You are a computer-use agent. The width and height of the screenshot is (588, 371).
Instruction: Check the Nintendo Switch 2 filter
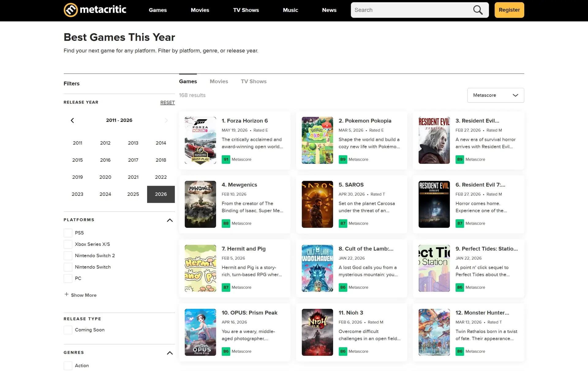pyautogui.click(x=68, y=256)
